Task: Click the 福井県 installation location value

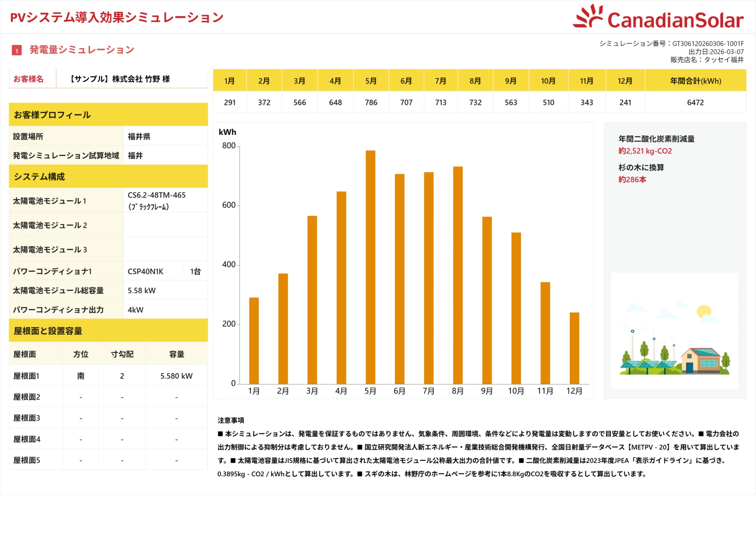Action: tap(139, 136)
